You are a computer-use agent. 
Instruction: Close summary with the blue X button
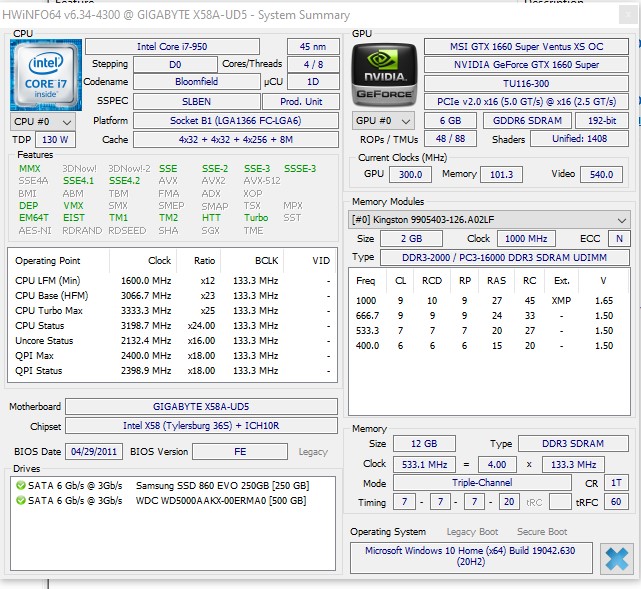tap(617, 559)
